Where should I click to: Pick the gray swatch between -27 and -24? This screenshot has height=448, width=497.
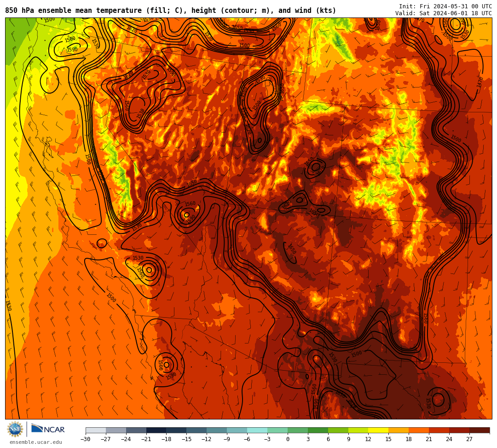(x=116, y=430)
